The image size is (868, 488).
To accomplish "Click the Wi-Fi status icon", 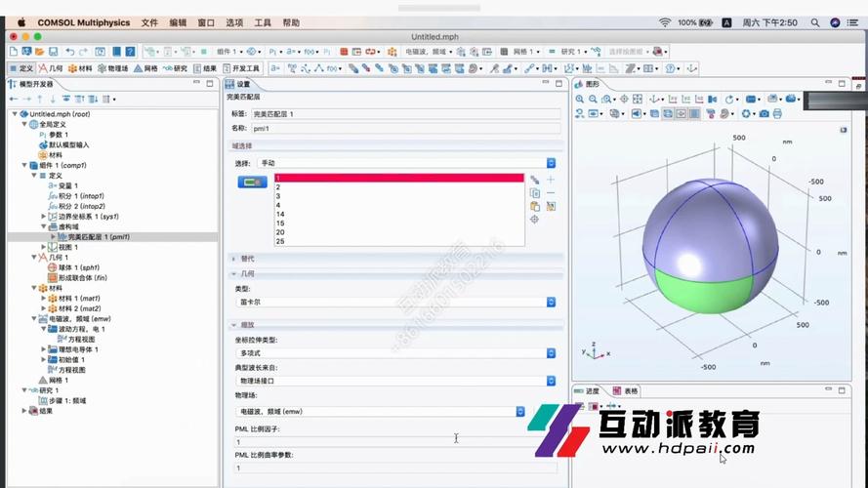I will [x=664, y=22].
